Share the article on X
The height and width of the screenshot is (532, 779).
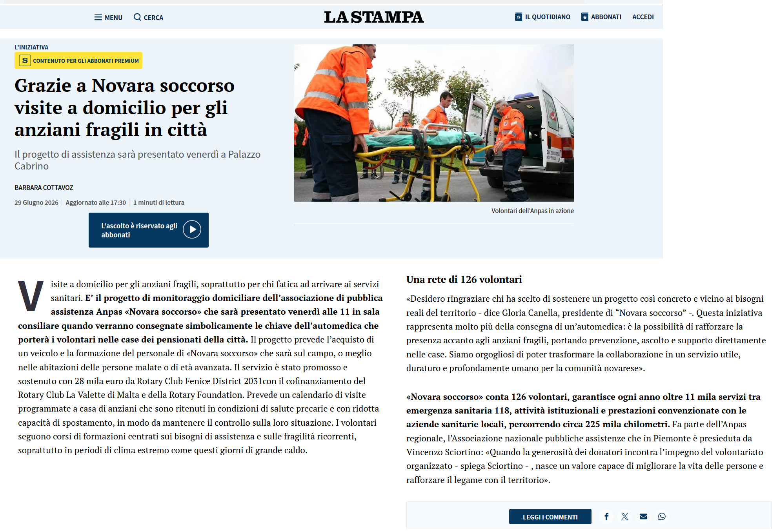[x=625, y=516]
